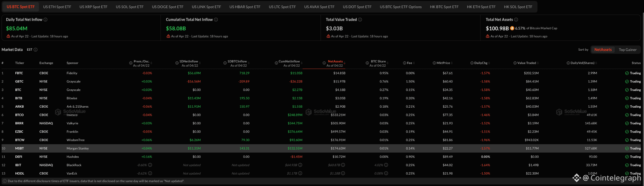Image resolution: width=644 pixels, height=186 pixels.
Task: Click the orange Bitcoin icon beside $100.98B
Action: click(512, 28)
